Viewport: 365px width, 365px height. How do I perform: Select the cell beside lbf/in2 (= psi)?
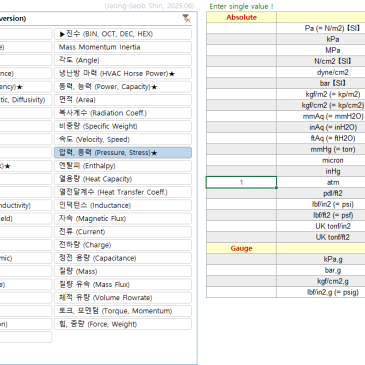pos(241,204)
